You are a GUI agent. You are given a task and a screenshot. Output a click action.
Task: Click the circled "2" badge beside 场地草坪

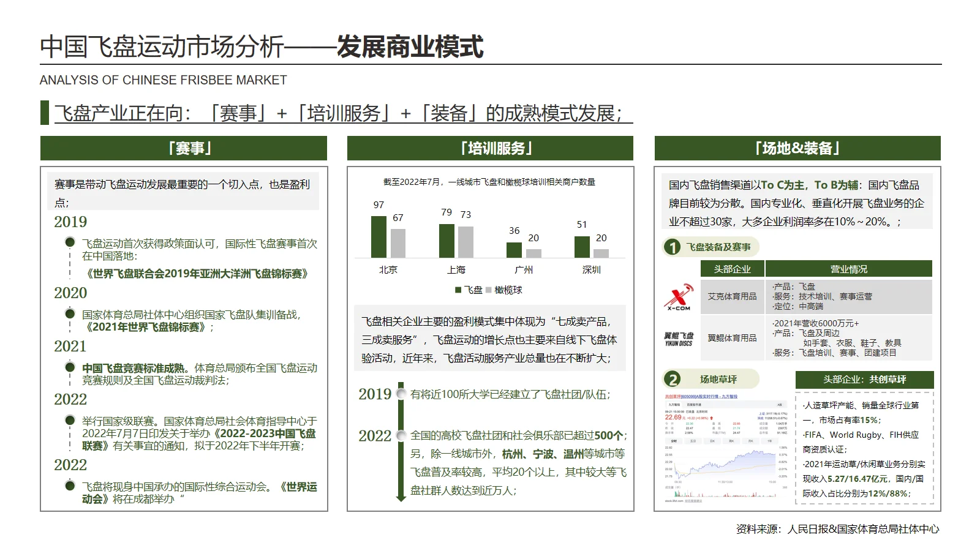coord(674,379)
